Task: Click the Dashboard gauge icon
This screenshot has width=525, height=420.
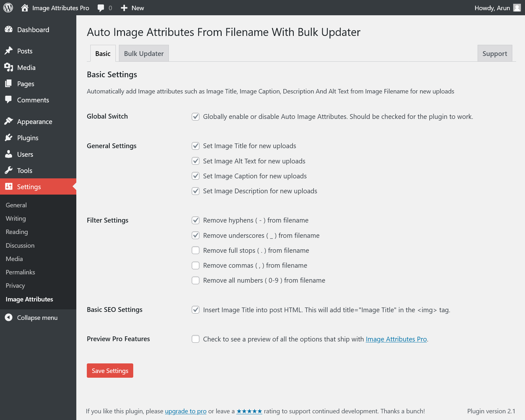Action: tap(9, 30)
